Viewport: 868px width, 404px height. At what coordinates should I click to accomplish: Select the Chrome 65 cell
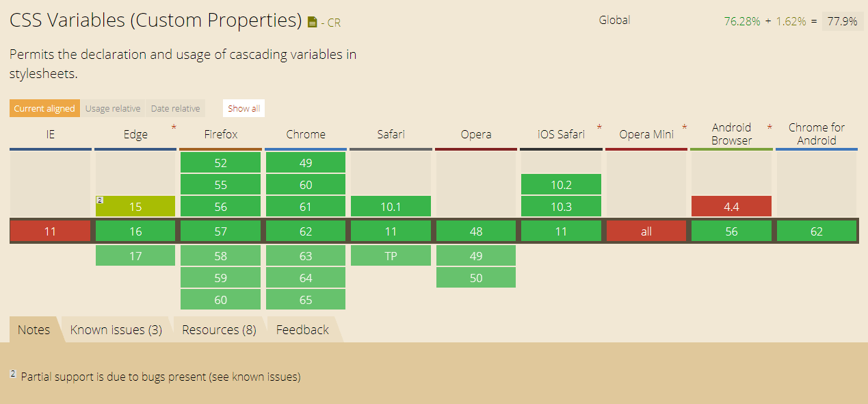click(306, 300)
